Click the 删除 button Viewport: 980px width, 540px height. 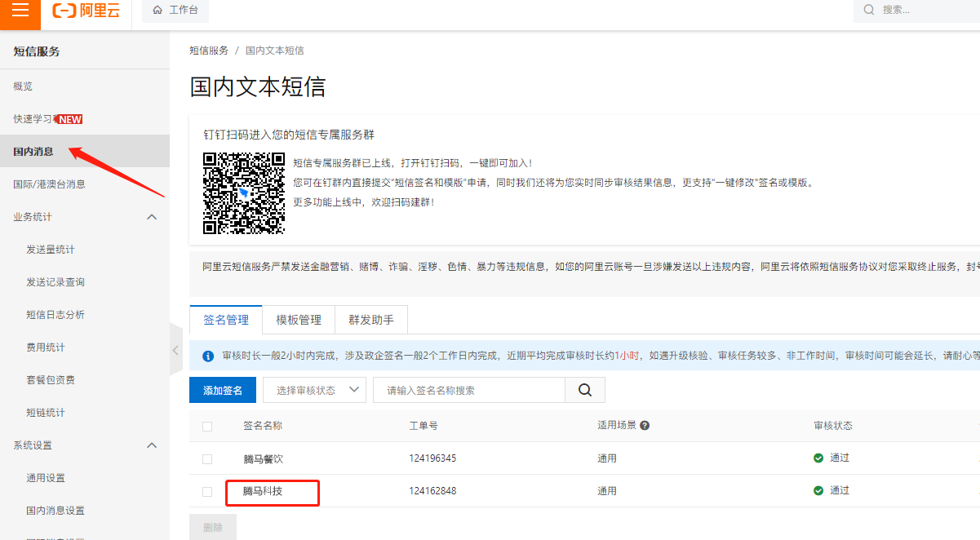point(213,527)
